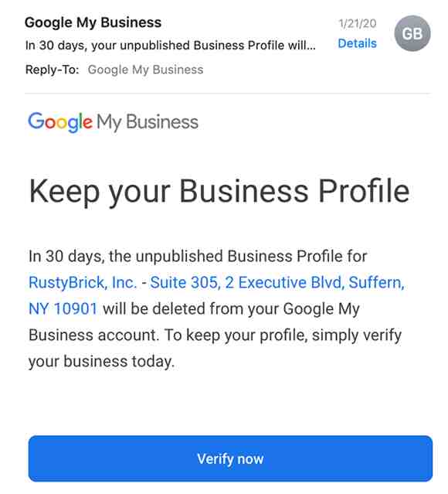
Task: Open the Suite 305, 2 Executive Blvd link
Action: click(246, 282)
